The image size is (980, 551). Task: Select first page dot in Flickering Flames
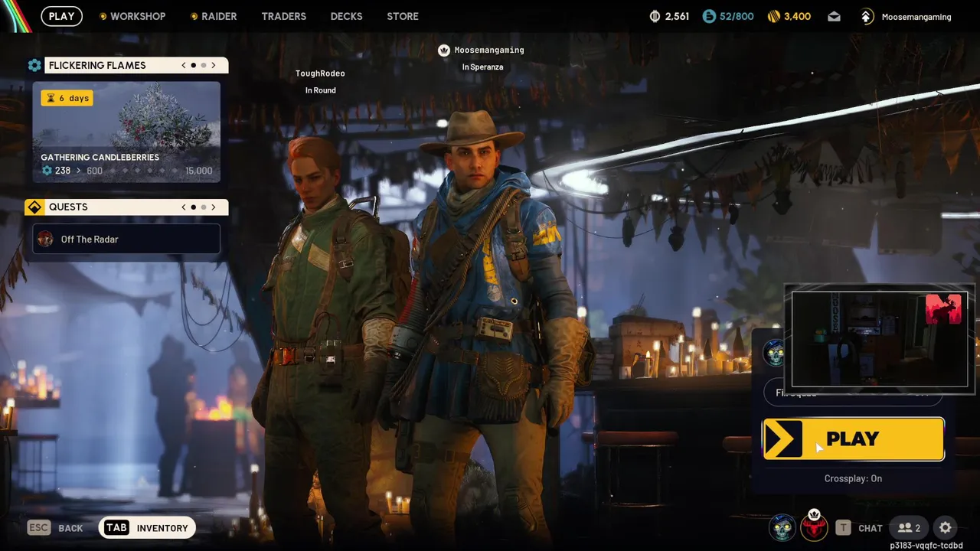coord(193,66)
